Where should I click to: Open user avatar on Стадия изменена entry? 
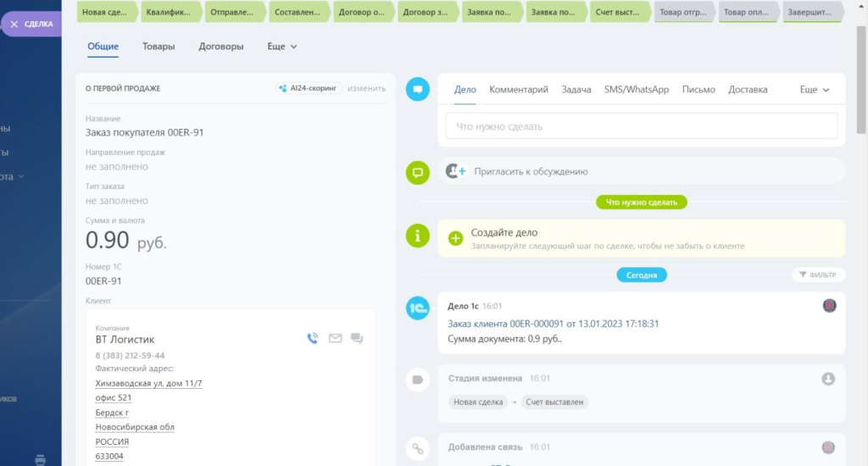[828, 379]
